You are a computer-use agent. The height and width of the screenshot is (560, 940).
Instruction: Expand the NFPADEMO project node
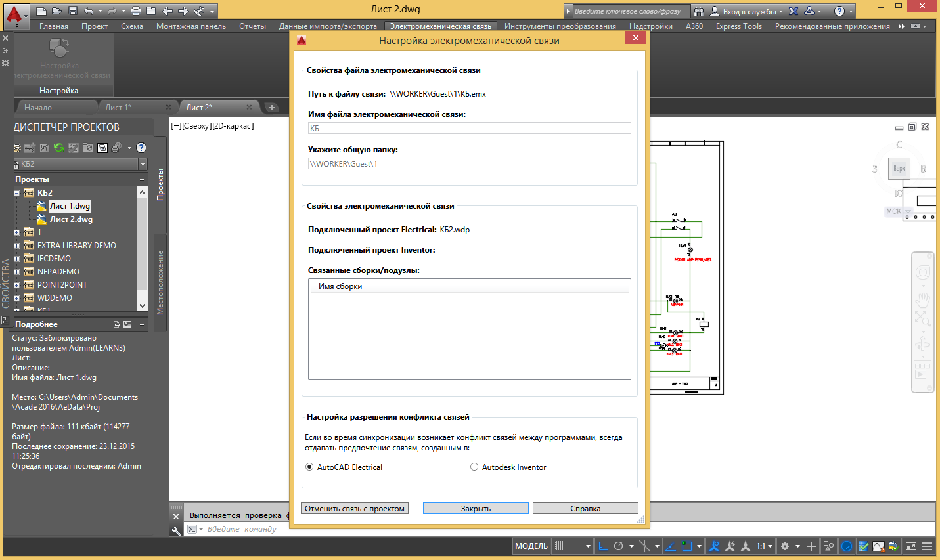17,272
